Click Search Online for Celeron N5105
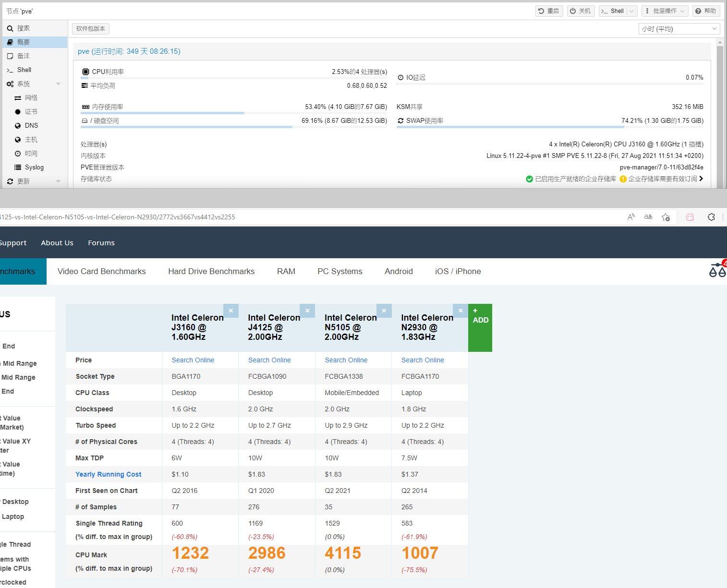 point(346,360)
